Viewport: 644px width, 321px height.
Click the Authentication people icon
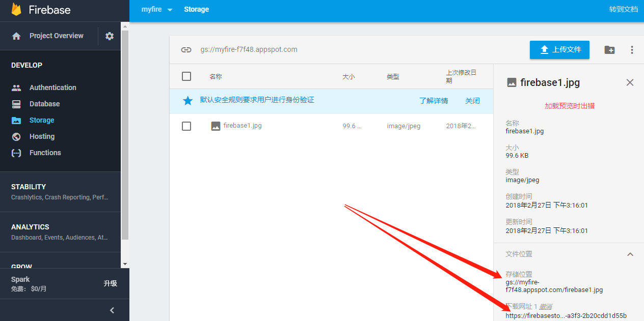[x=16, y=87]
